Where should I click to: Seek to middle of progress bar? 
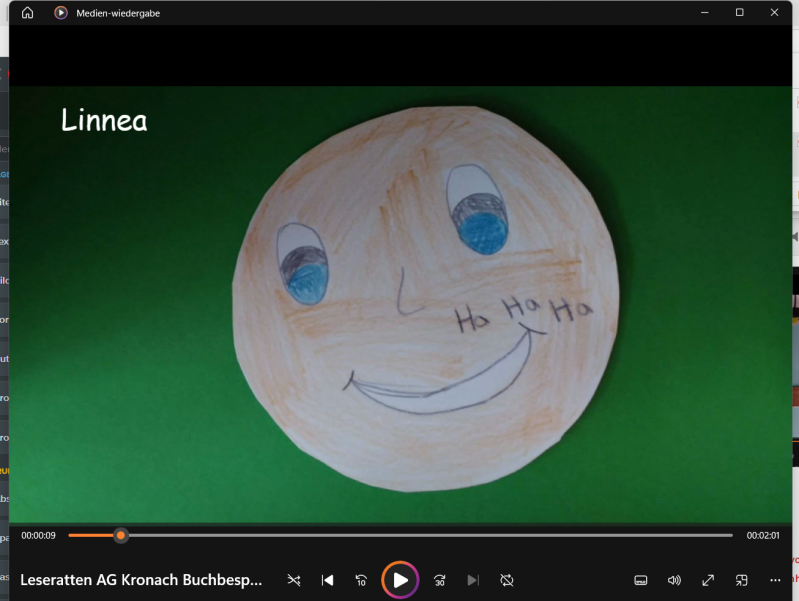[401, 535]
